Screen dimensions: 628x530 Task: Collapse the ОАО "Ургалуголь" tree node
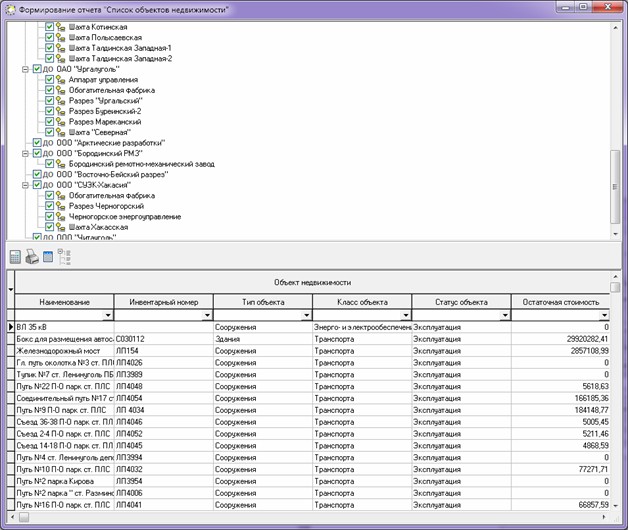[x=25, y=69]
